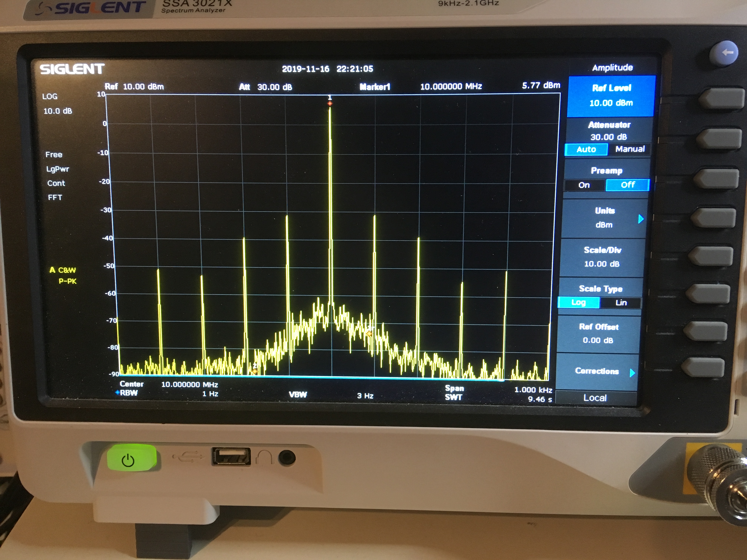Viewport: 747px width, 560px height.
Task: Click the RBW 1 Hz value
Action: [210, 394]
